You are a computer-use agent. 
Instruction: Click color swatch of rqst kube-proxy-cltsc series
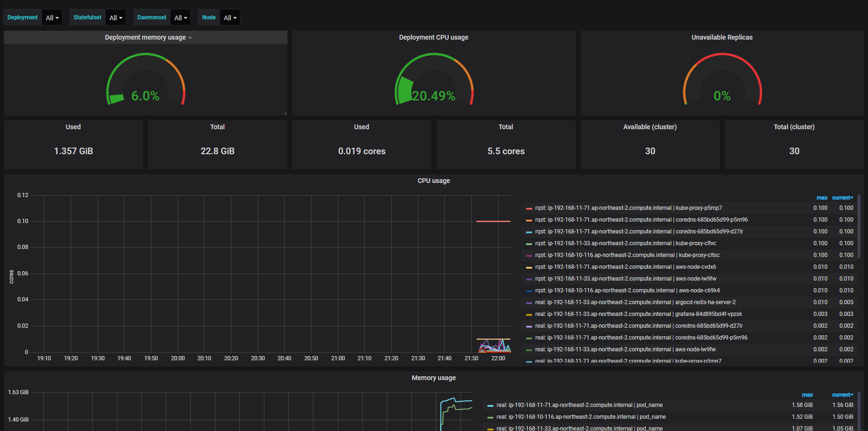[529, 256]
